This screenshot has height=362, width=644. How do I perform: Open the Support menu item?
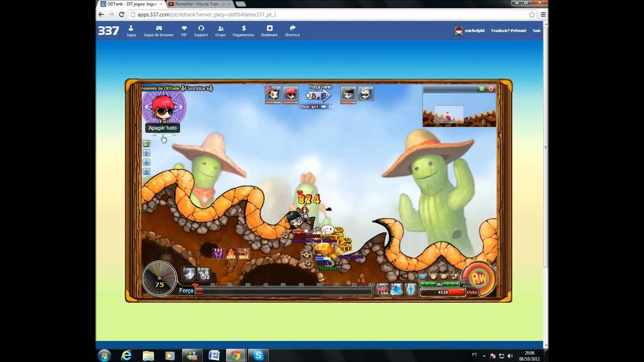point(201,31)
